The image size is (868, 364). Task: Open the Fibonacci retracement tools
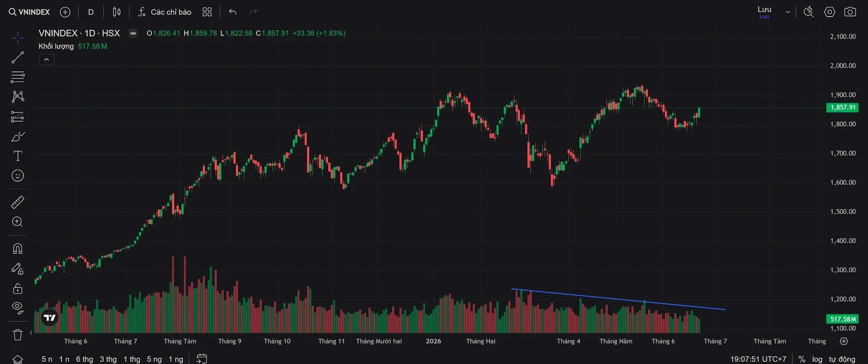click(18, 77)
